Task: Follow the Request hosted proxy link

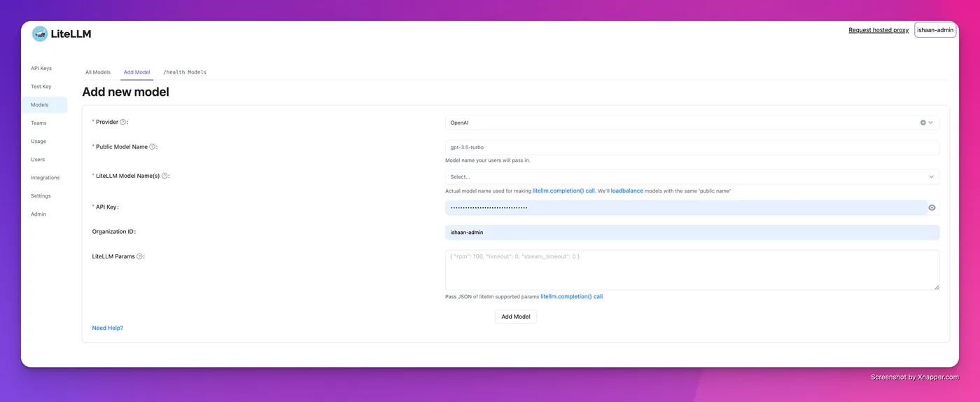Action: coord(878,30)
